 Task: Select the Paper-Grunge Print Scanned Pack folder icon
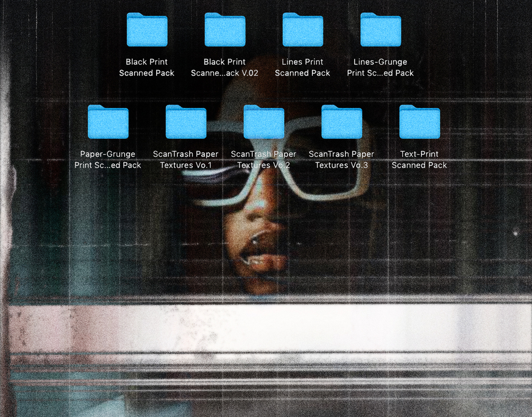pos(108,121)
